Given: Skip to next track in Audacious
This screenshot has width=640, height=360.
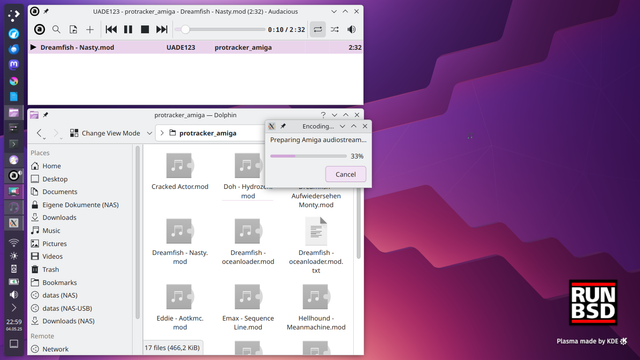Looking at the screenshot, I should point(162,29).
